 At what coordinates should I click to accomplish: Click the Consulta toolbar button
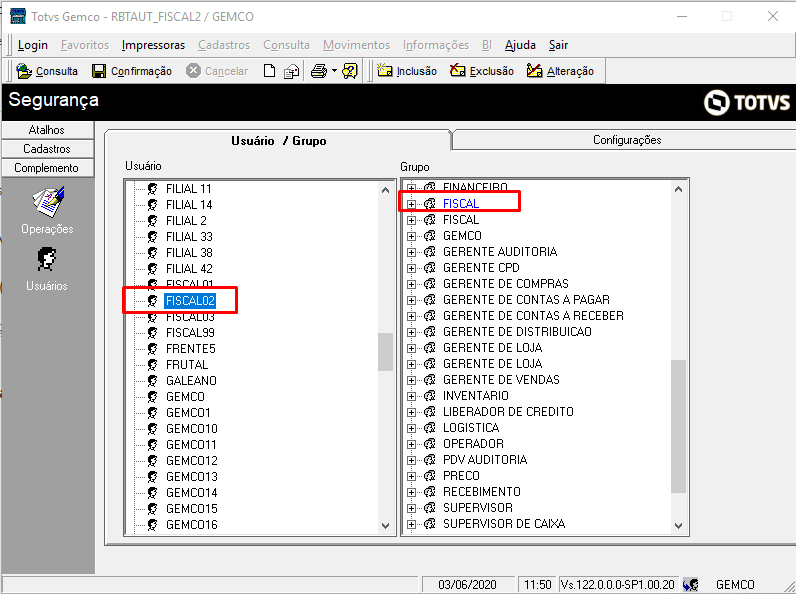[x=47, y=71]
